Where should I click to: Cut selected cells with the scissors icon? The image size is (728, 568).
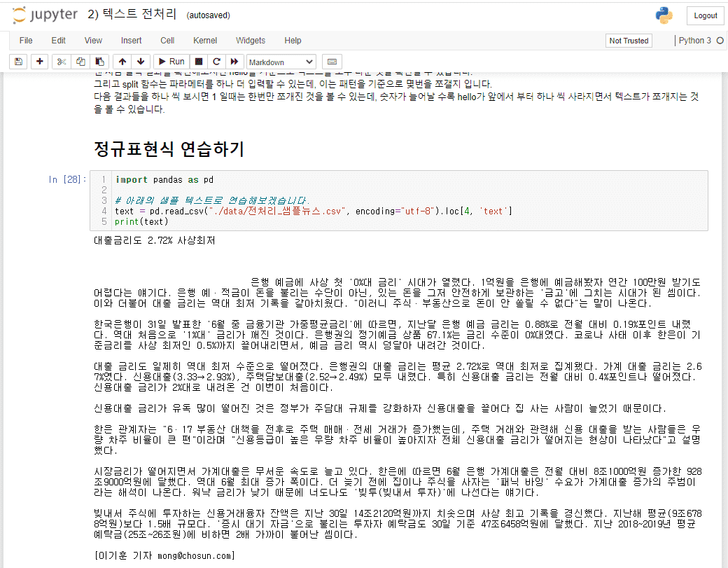pos(62,62)
